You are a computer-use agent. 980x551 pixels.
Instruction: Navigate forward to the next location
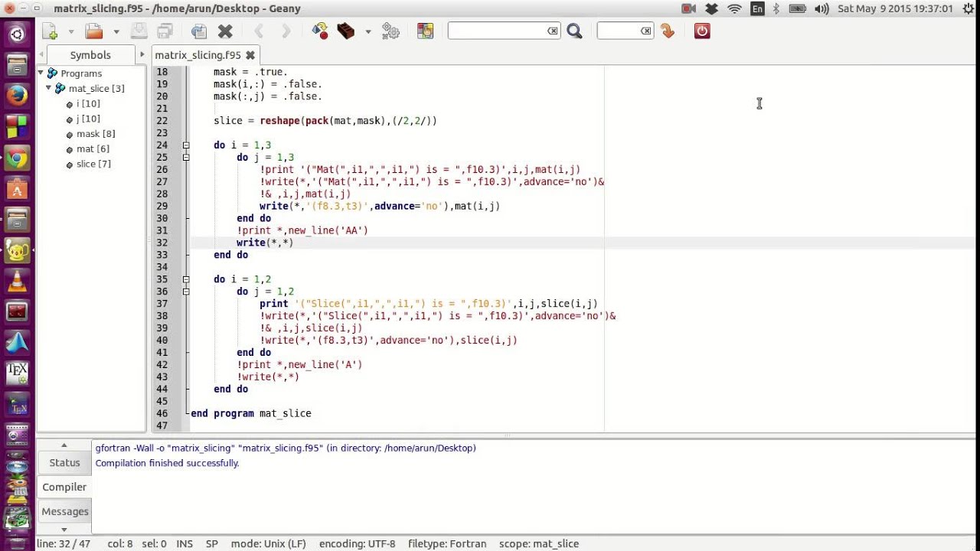pos(286,31)
